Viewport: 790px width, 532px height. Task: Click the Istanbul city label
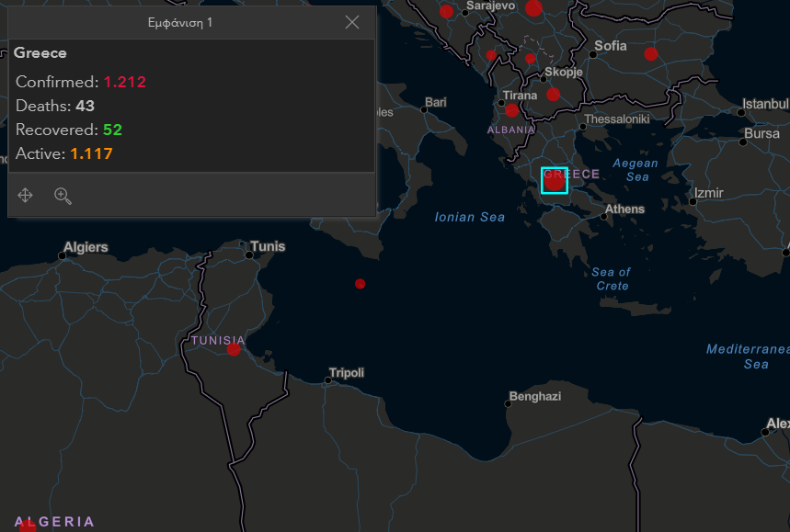(765, 103)
